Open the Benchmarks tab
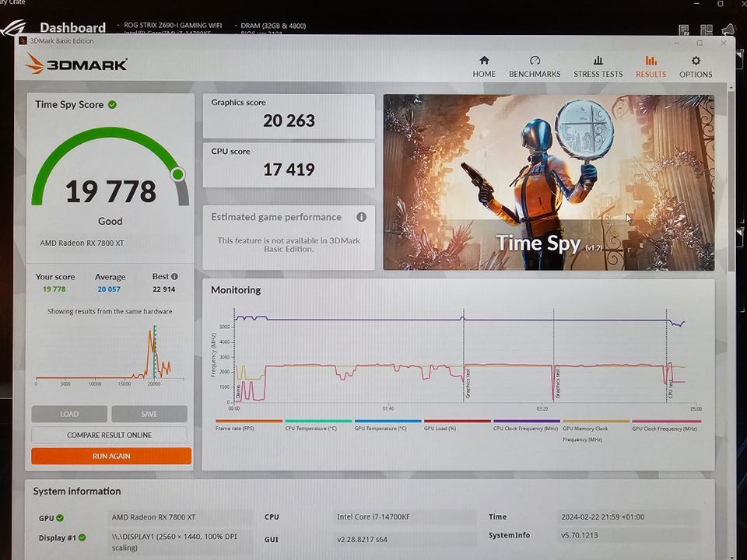 [x=535, y=67]
